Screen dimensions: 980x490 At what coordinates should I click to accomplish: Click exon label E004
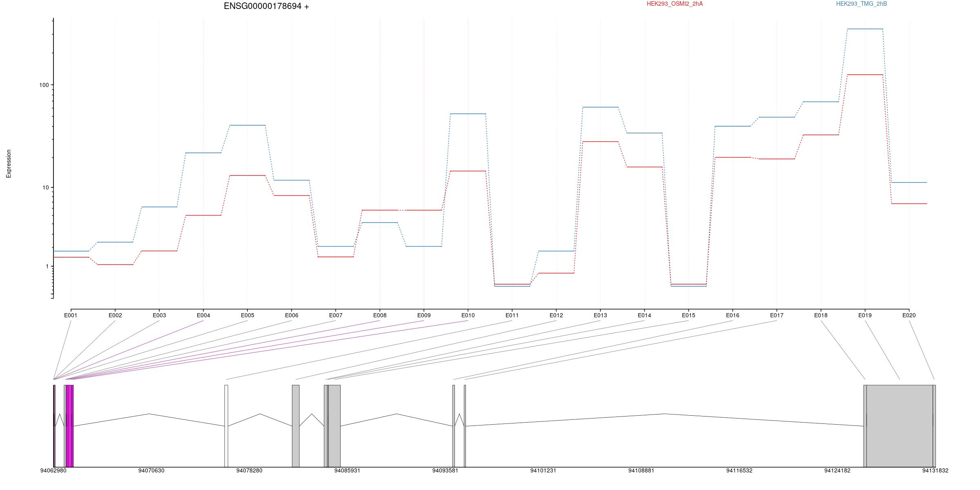[203, 315]
